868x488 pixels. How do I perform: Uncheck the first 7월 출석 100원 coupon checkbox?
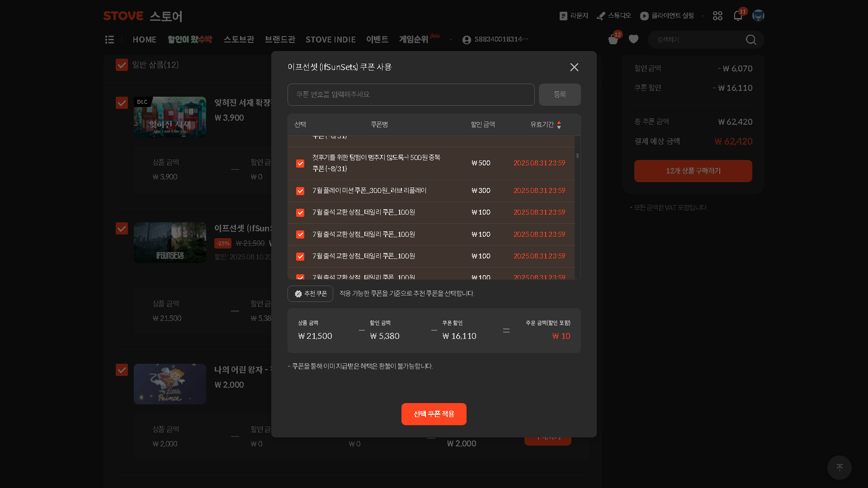[x=300, y=213]
